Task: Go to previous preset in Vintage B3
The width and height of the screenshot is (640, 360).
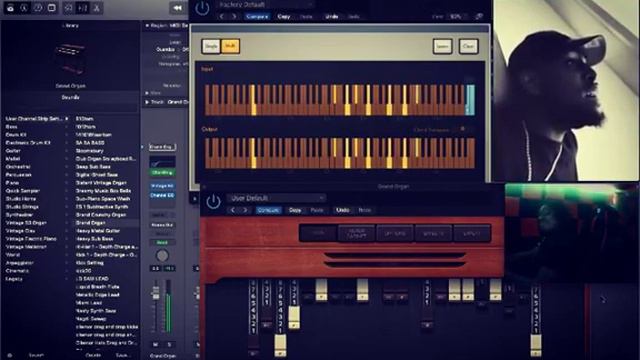Action: tap(233, 210)
